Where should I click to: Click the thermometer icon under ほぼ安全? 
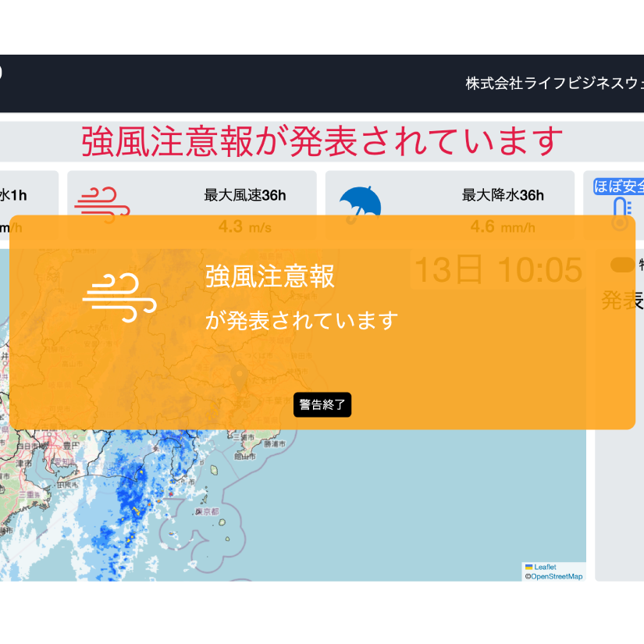click(x=621, y=213)
